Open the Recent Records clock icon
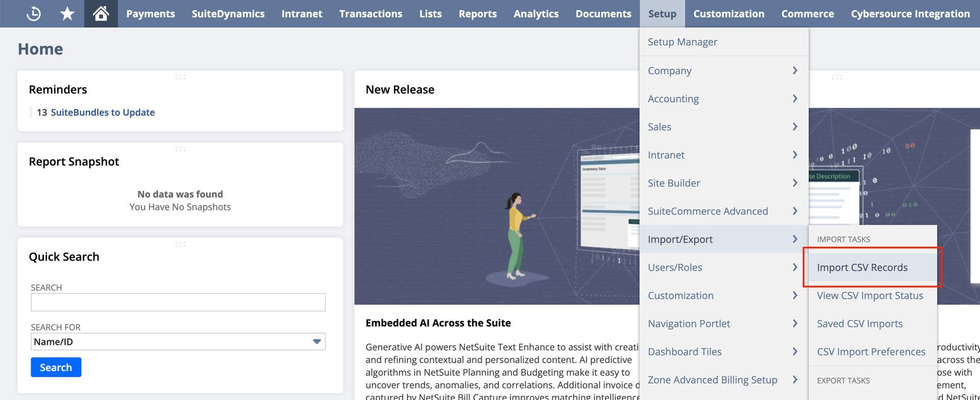The height and width of the screenshot is (400, 980). (34, 14)
